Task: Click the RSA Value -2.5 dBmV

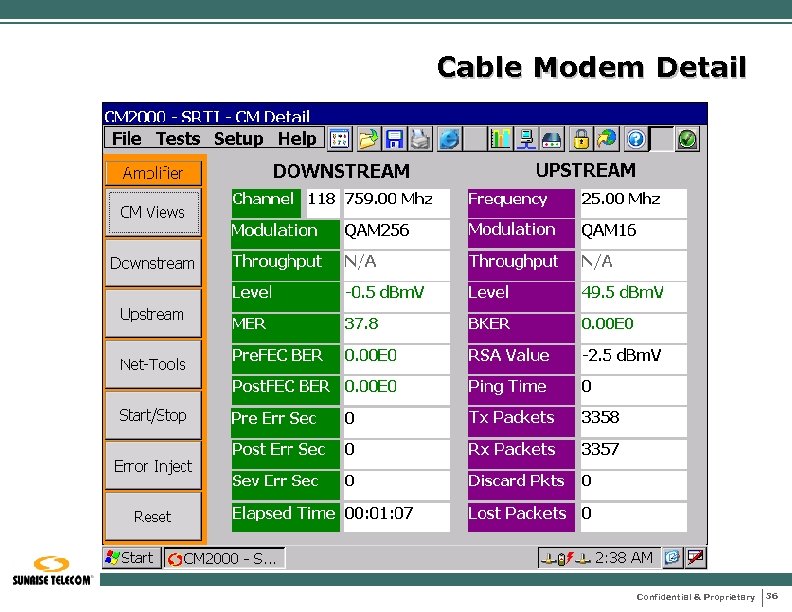Action: [633, 359]
